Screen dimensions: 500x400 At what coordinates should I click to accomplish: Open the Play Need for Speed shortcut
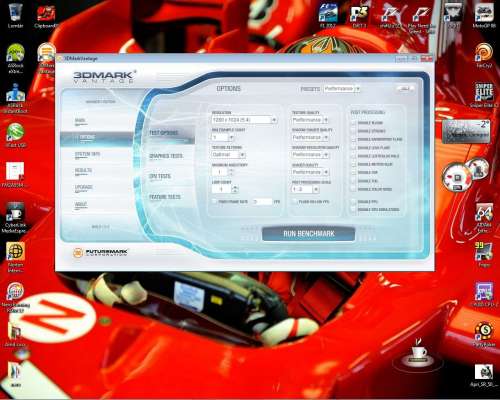[422, 18]
